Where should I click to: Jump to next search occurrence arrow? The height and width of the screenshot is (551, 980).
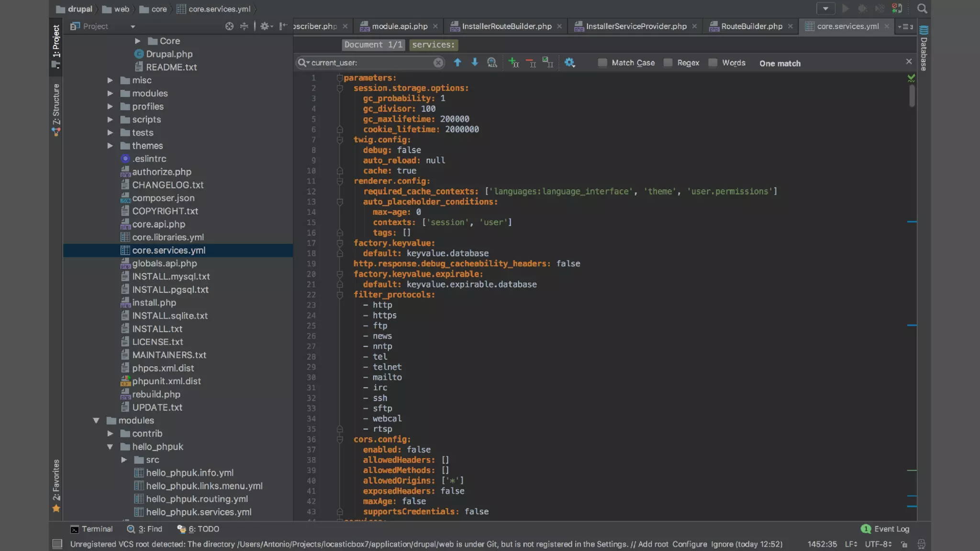pyautogui.click(x=475, y=63)
